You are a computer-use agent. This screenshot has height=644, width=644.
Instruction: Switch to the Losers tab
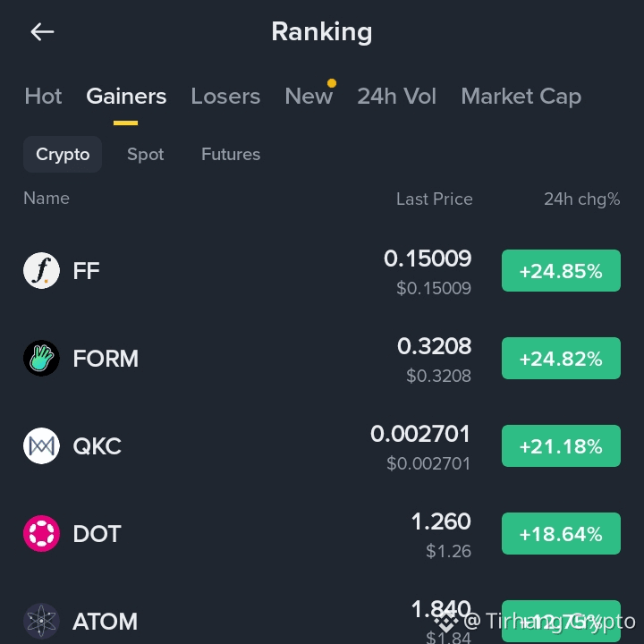(x=225, y=97)
